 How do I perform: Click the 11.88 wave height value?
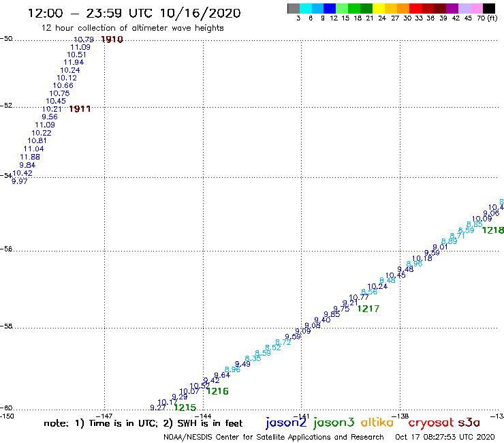(x=30, y=157)
